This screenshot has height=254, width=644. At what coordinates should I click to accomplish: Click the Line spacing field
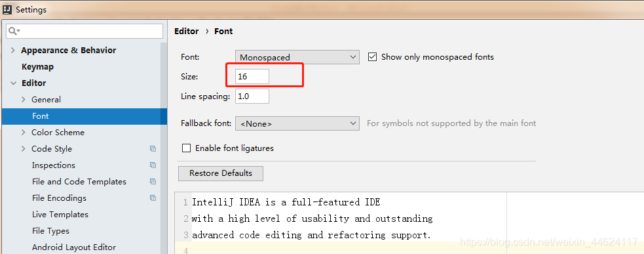[x=252, y=96]
